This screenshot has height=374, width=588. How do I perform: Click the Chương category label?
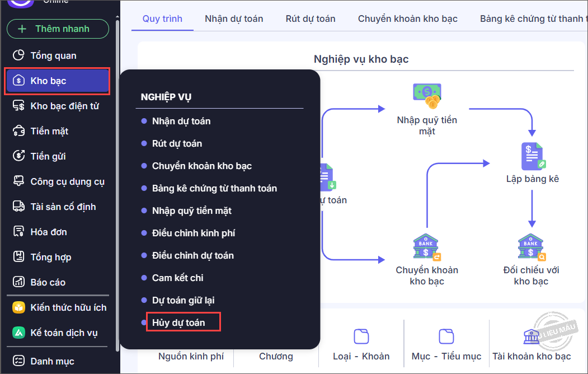pyautogui.click(x=276, y=356)
